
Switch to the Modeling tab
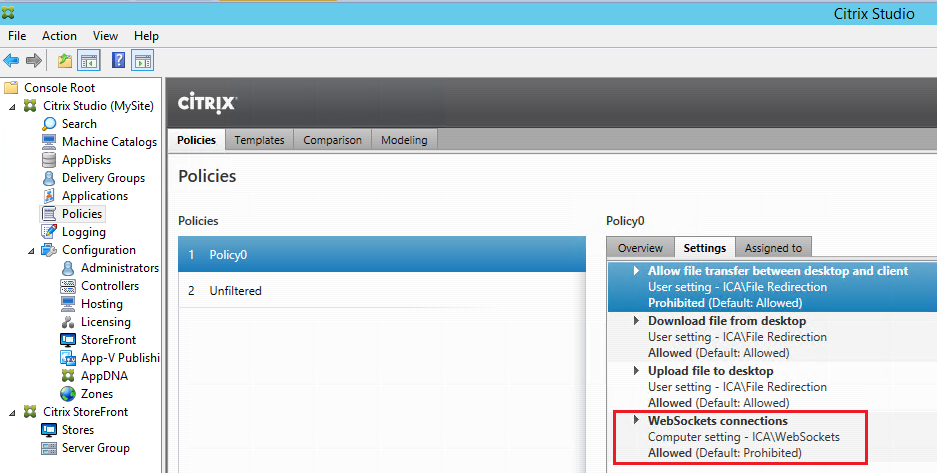click(x=404, y=140)
